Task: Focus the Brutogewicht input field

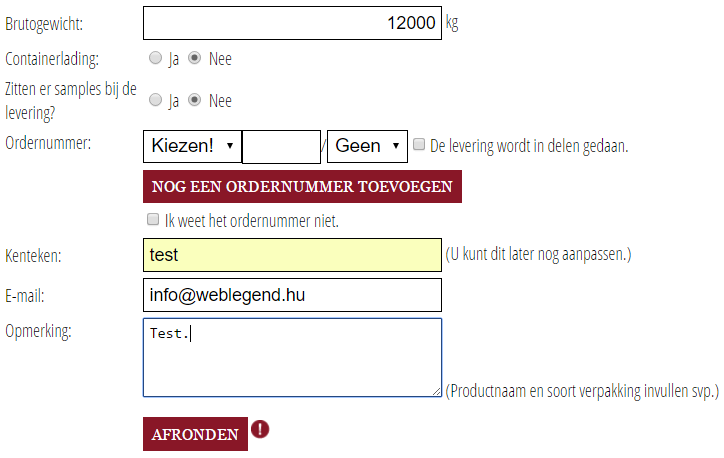Action: (292, 23)
